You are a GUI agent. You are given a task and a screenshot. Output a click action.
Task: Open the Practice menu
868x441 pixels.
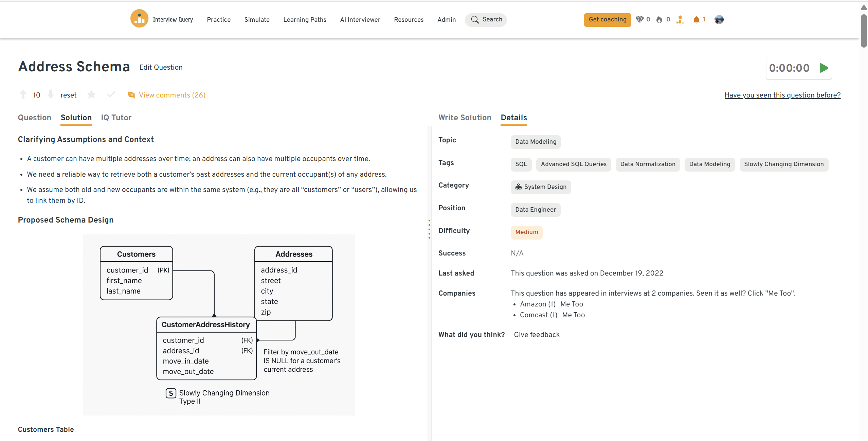(x=219, y=19)
